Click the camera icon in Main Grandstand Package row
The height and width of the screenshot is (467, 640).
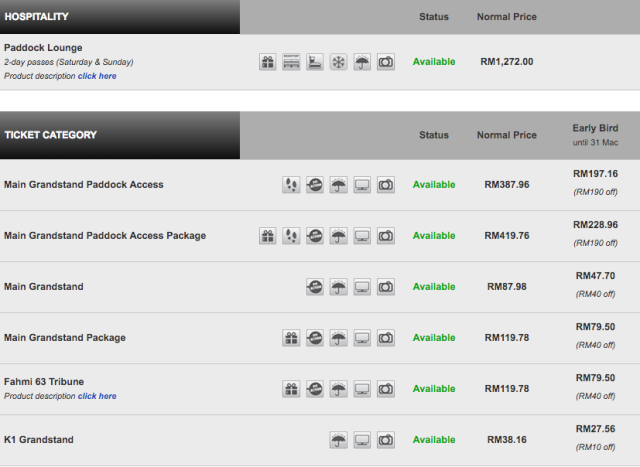pyautogui.click(x=385, y=338)
